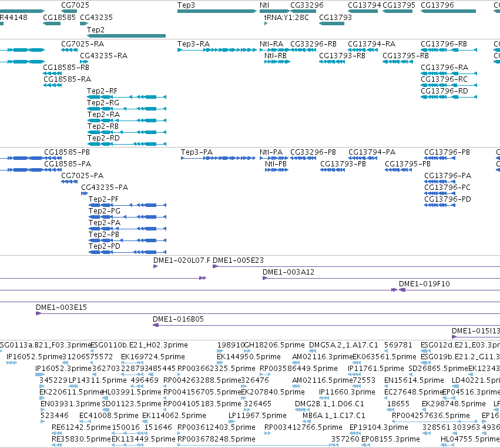Select the CG7025 gene label
Viewport: 500px width, 448px height.
pyautogui.click(x=75, y=5)
